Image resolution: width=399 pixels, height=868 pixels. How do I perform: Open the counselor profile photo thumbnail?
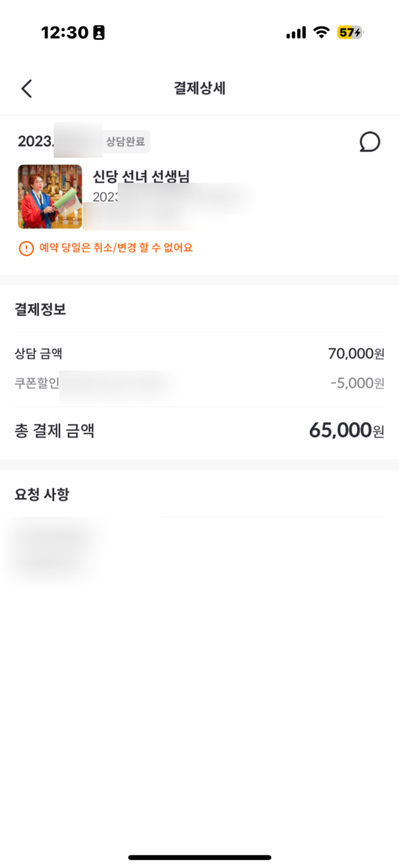(x=50, y=197)
